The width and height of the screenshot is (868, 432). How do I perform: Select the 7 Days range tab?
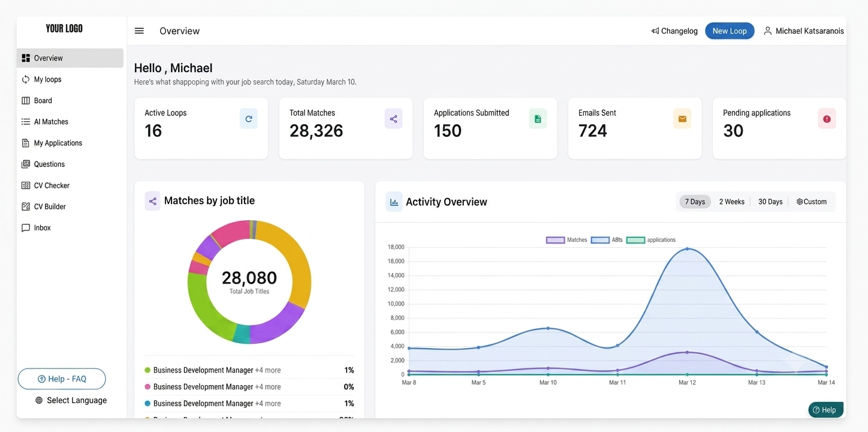[695, 202]
